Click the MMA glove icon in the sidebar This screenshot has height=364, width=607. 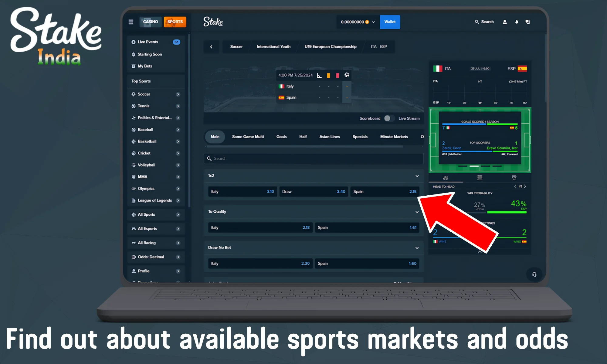(134, 177)
